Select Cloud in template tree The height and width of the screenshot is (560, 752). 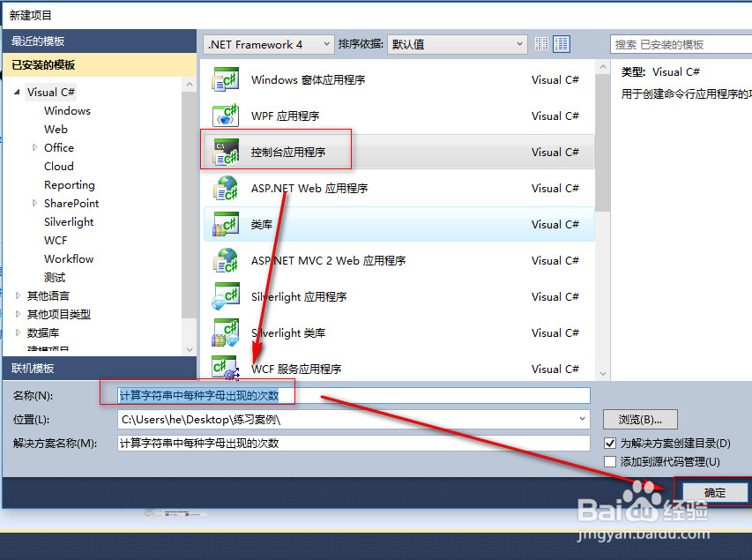click(x=58, y=166)
